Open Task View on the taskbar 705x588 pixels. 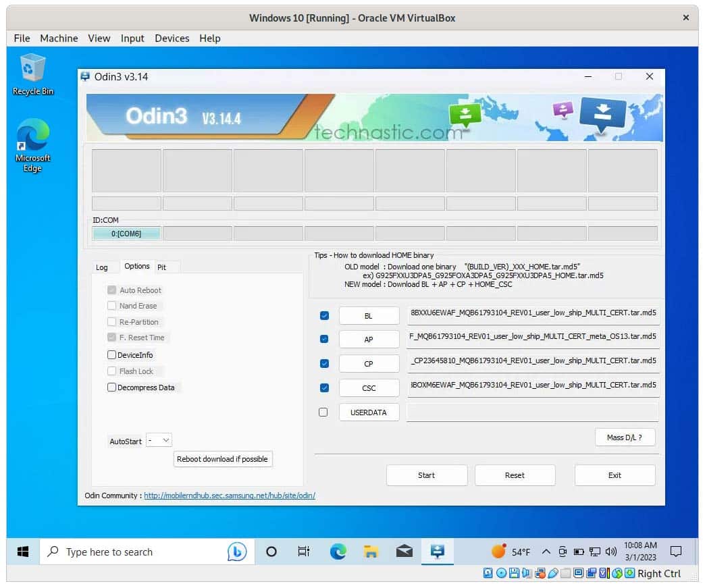[x=304, y=552]
